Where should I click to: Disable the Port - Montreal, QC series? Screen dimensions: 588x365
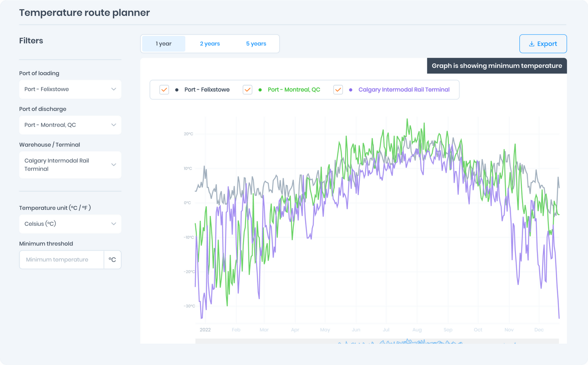247,89
